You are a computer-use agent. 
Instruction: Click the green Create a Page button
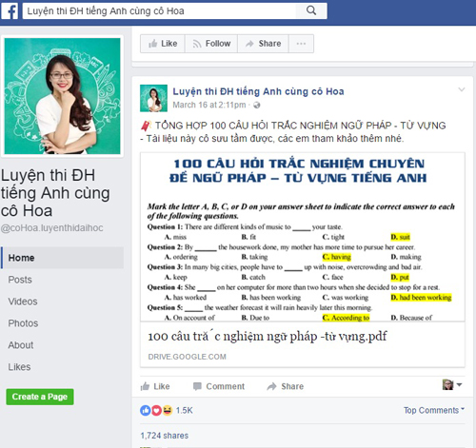point(40,397)
